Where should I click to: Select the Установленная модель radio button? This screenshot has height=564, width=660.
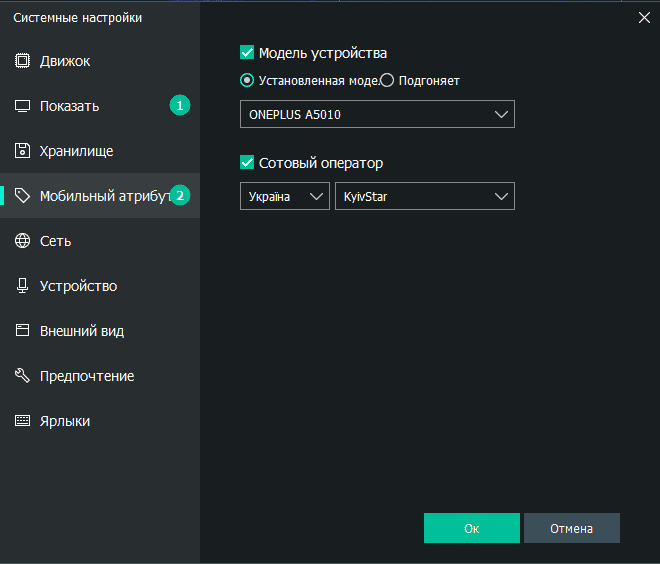coord(247,81)
